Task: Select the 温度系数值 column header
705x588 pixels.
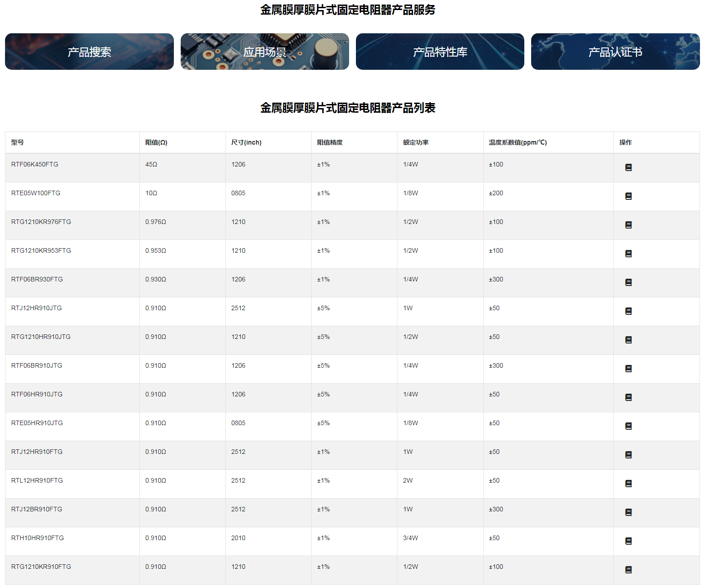Action: 517,142
